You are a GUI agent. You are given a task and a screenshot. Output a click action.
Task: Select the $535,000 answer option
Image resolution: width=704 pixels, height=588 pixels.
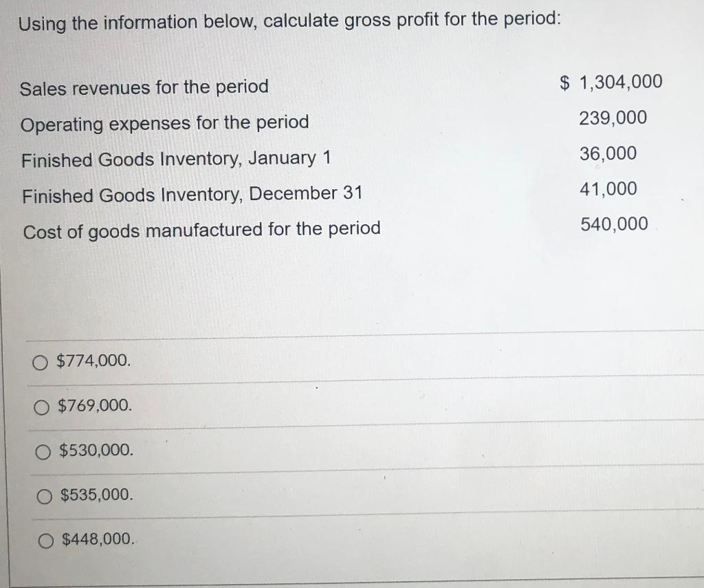pos(45,495)
